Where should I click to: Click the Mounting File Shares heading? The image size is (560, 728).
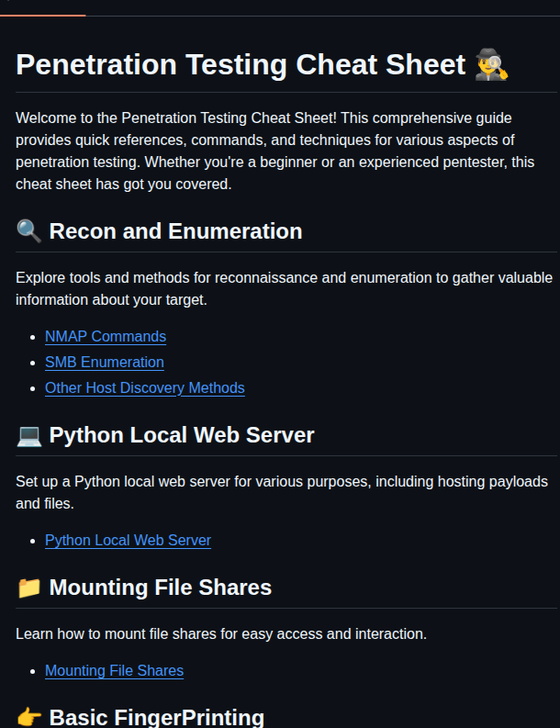click(161, 588)
